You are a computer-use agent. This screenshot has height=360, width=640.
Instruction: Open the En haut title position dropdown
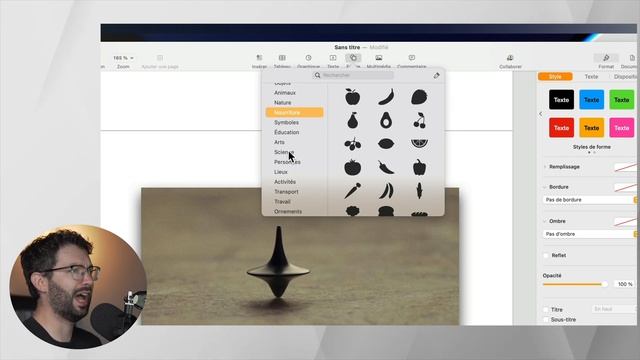click(x=614, y=309)
